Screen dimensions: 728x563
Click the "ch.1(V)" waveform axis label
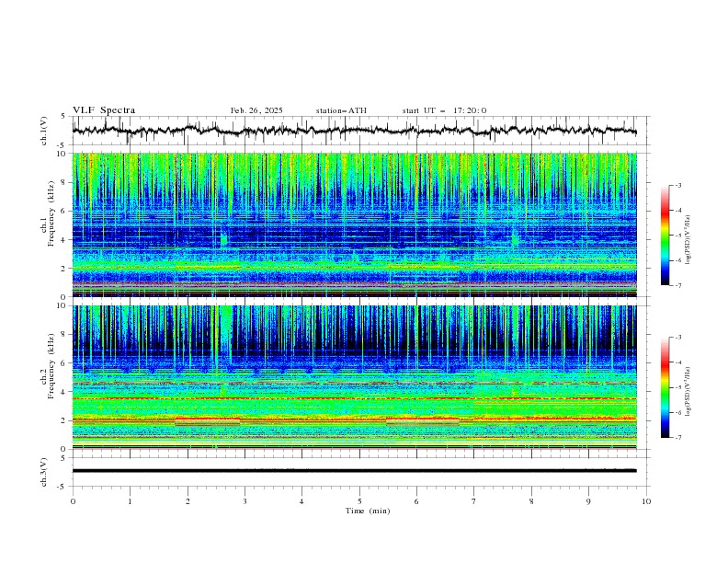point(44,131)
